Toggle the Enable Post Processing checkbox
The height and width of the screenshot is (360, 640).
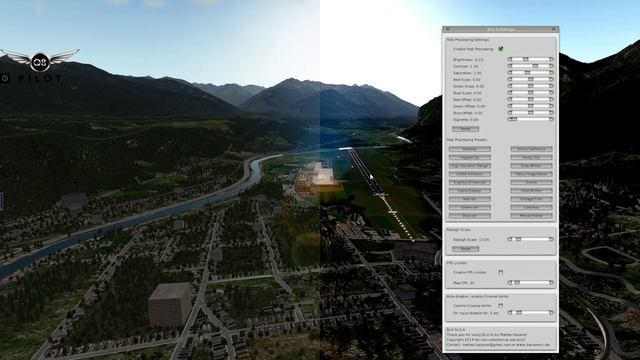click(x=500, y=49)
